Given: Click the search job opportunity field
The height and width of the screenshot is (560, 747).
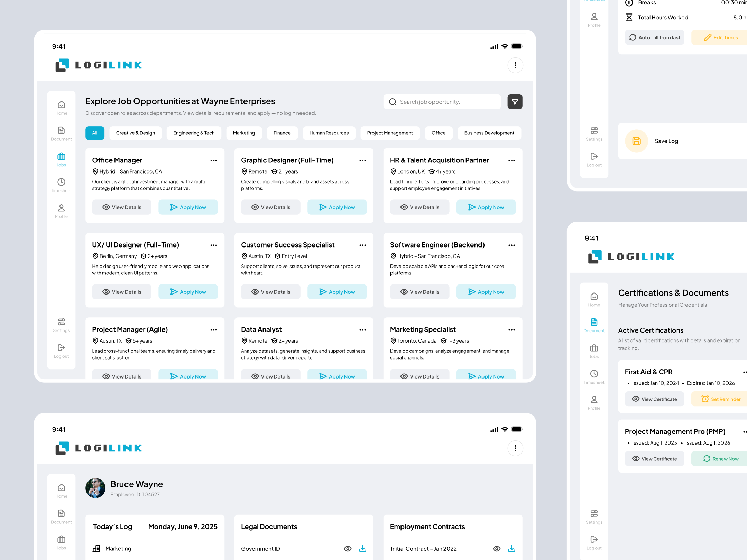Looking at the screenshot, I should click(x=442, y=102).
